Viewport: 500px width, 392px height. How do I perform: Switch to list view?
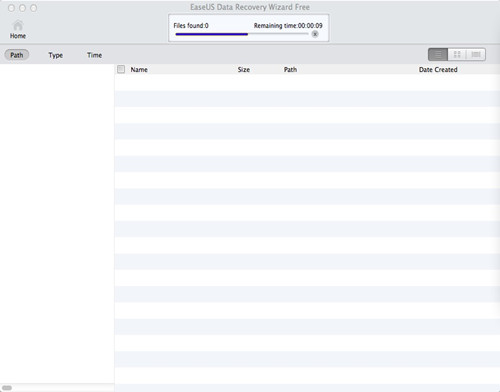[438, 55]
